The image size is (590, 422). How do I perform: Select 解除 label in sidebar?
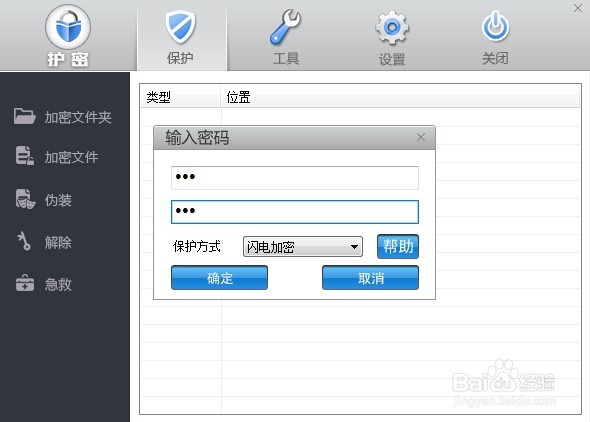click(58, 242)
